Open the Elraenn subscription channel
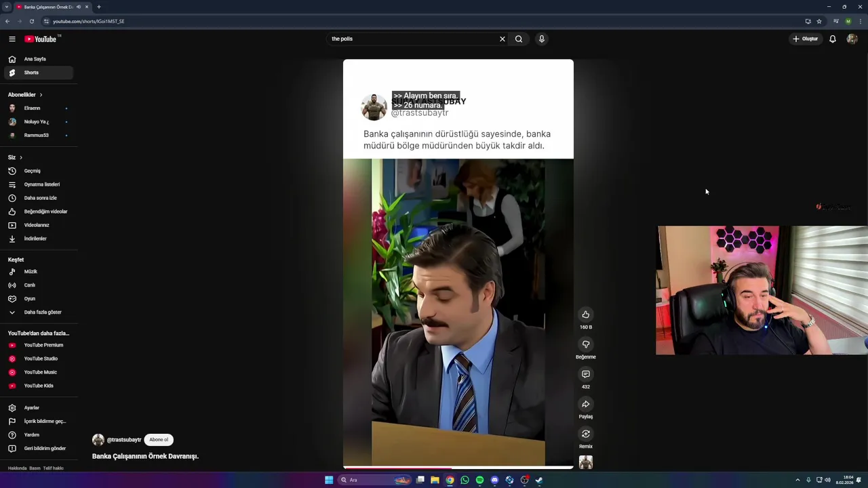Viewport: 868px width, 488px height. pyautogui.click(x=38, y=108)
